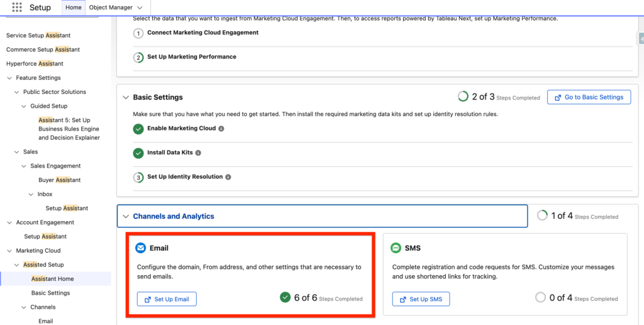Click the step 3 circle for Identity Resolution
Screen dimensions: 644x325
[138, 177]
